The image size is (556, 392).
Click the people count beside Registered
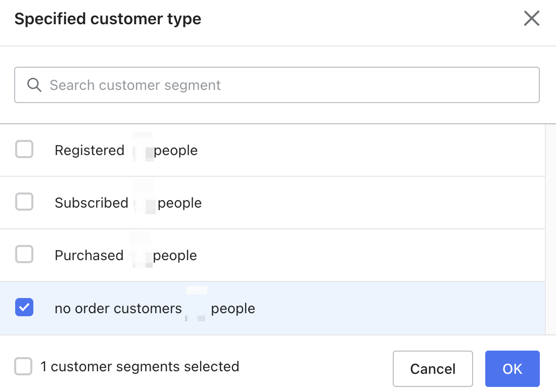(175, 151)
